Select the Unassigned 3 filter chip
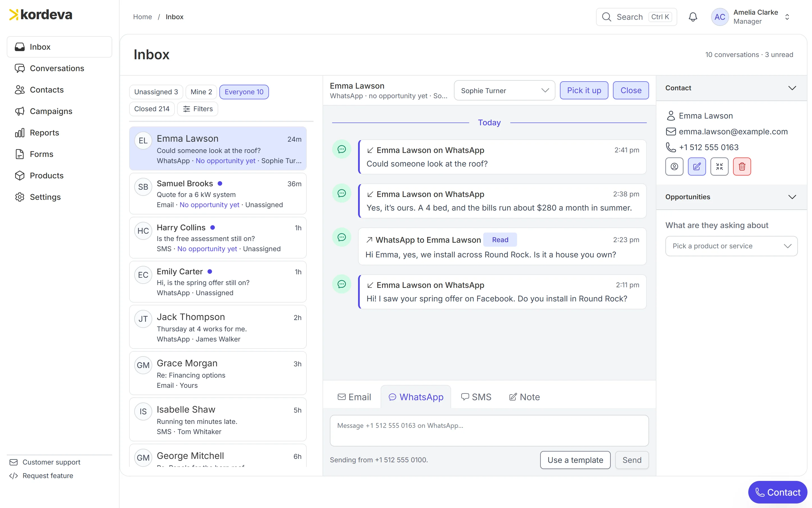The height and width of the screenshot is (508, 812). (156, 92)
